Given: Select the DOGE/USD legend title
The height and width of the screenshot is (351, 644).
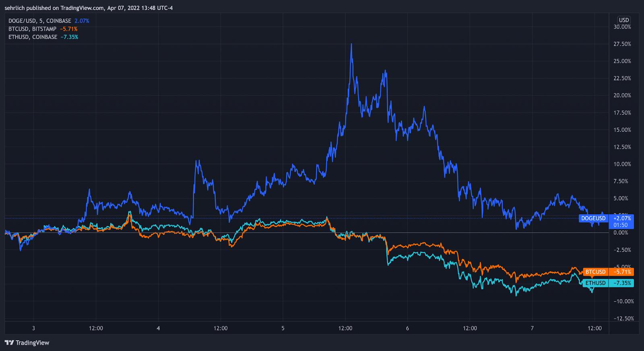Looking at the screenshot, I should pyautogui.click(x=40, y=21).
